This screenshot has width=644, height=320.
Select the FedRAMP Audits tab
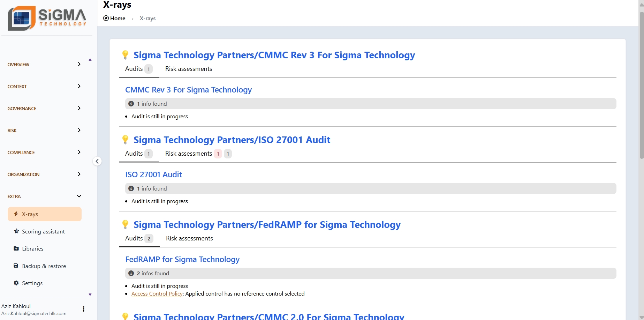click(139, 238)
